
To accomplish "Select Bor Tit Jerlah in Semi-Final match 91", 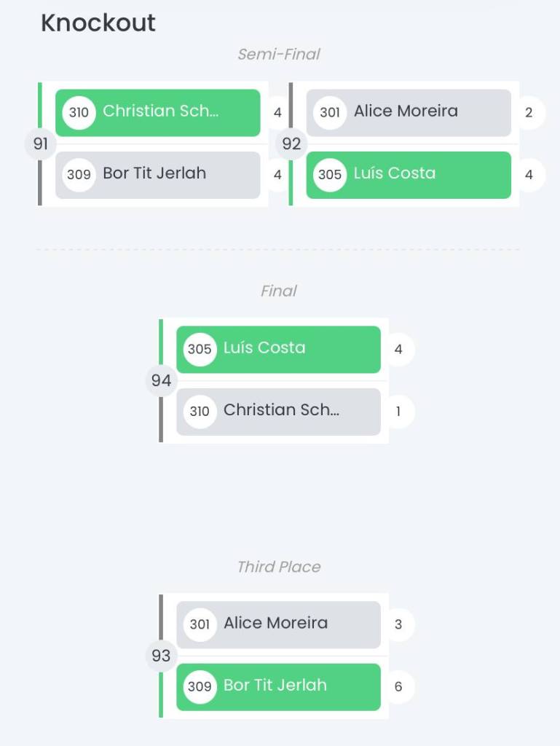I will pyautogui.click(x=154, y=174).
